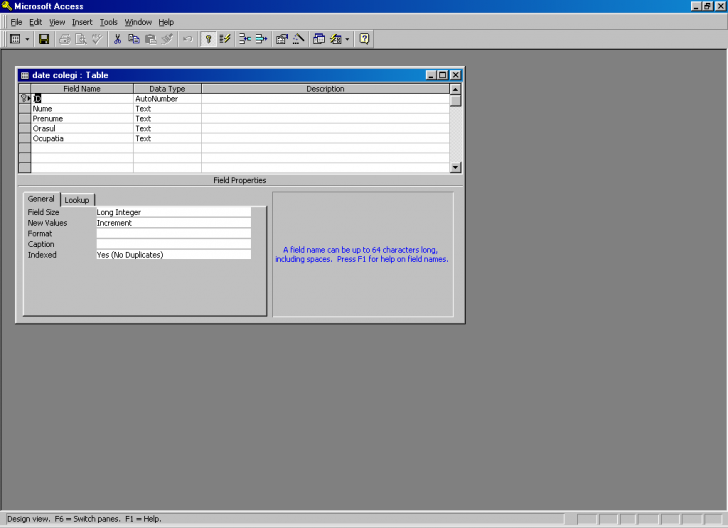Click the field grid scroll up arrow
The width and height of the screenshot is (728, 528).
455,89
